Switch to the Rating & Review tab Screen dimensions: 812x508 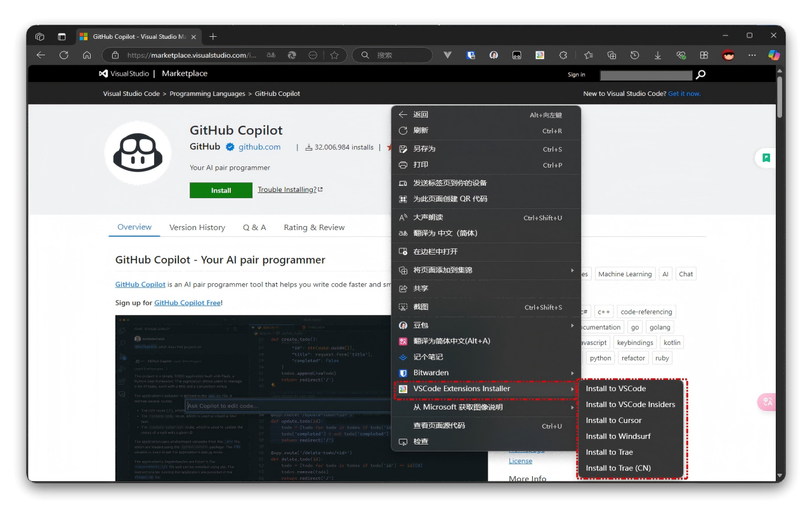point(314,227)
